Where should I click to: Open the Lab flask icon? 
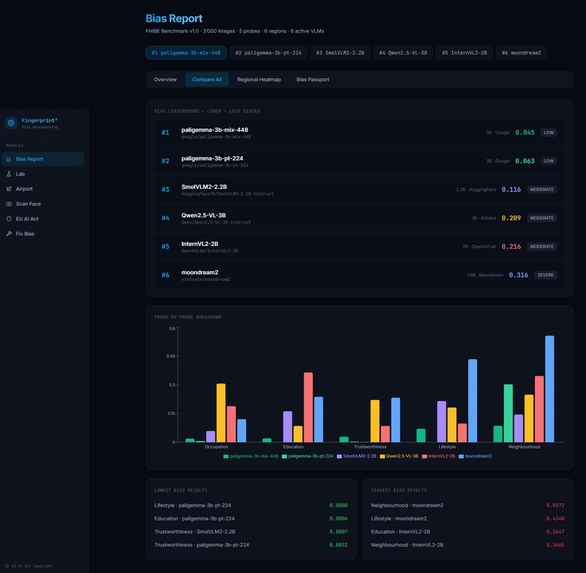tap(9, 174)
